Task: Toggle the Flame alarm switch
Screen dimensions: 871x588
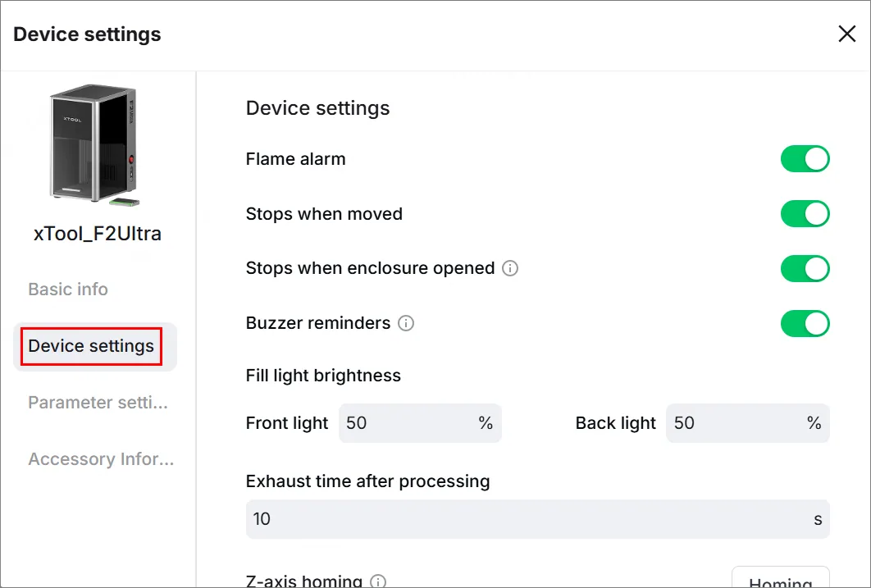Action: pos(805,159)
